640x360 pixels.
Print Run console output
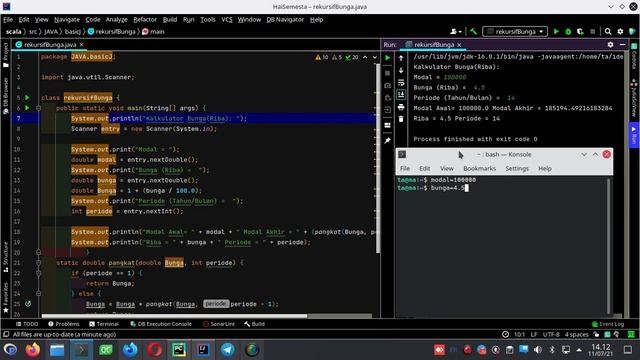pos(401,107)
